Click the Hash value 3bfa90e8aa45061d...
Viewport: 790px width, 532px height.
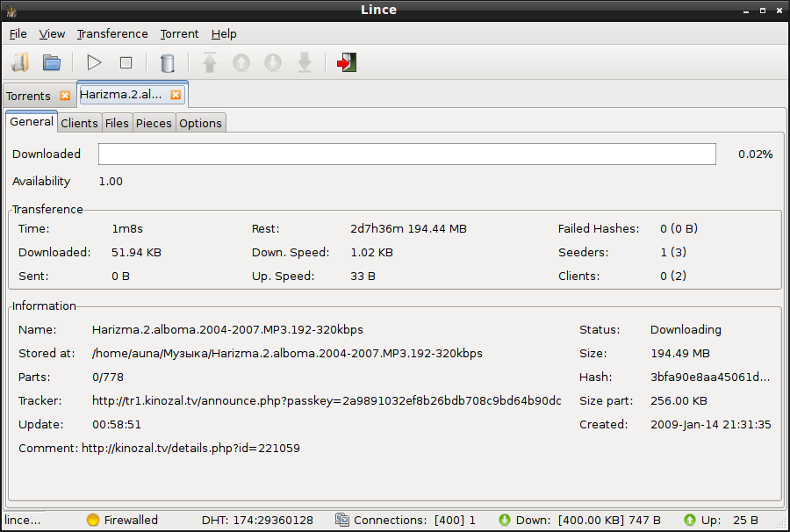710,377
